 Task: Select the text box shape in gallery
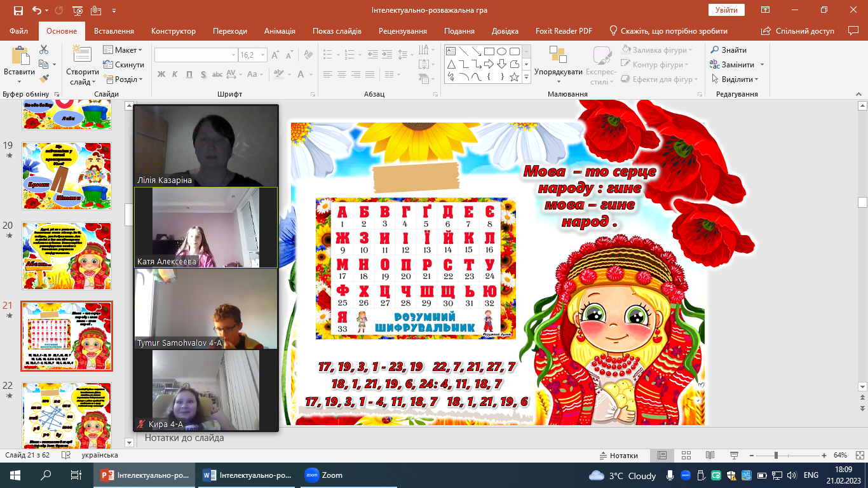pyautogui.click(x=451, y=51)
